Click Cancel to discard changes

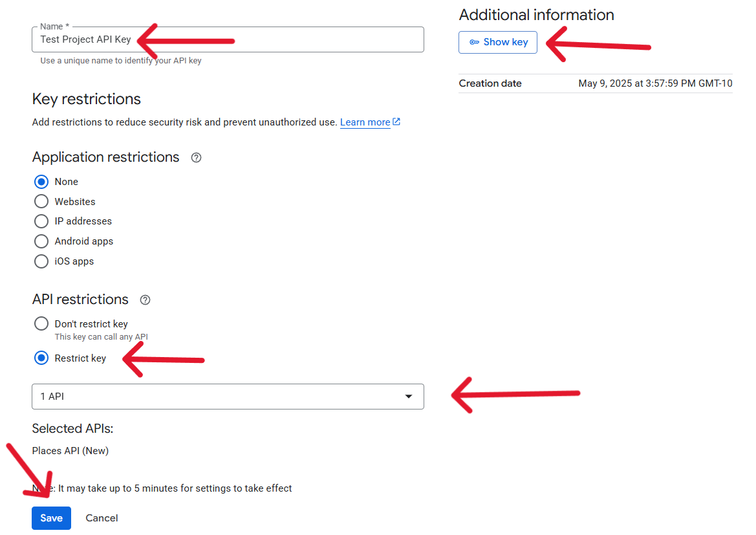(x=102, y=518)
